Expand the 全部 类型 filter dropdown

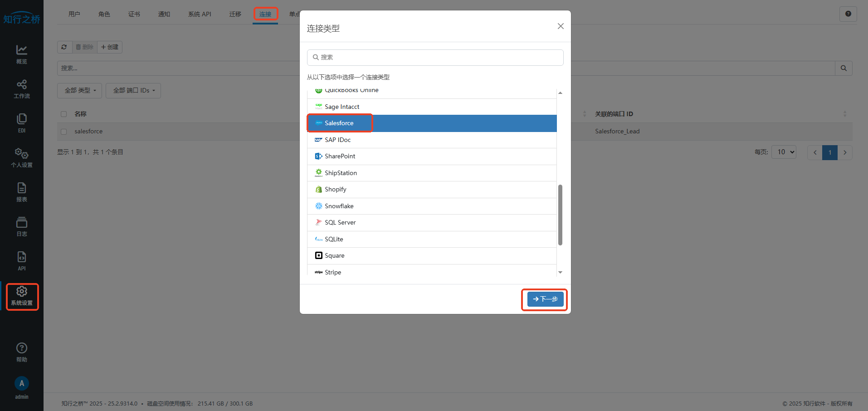coord(80,91)
